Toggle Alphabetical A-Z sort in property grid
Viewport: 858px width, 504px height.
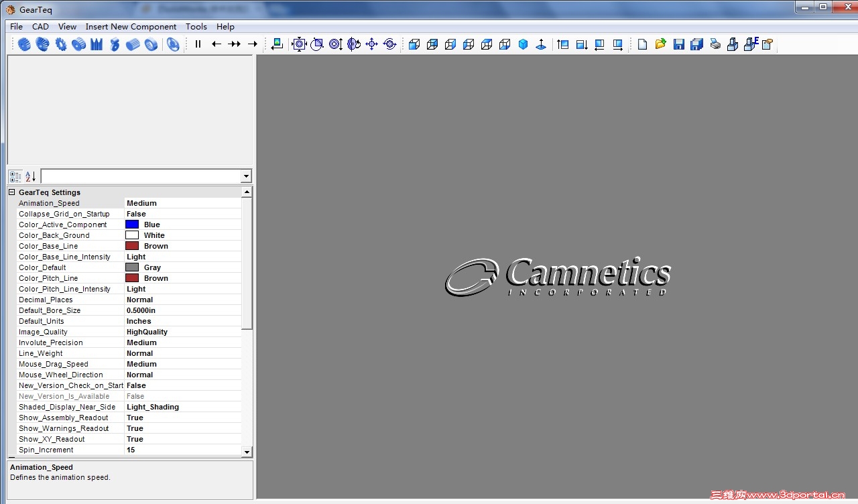[30, 176]
